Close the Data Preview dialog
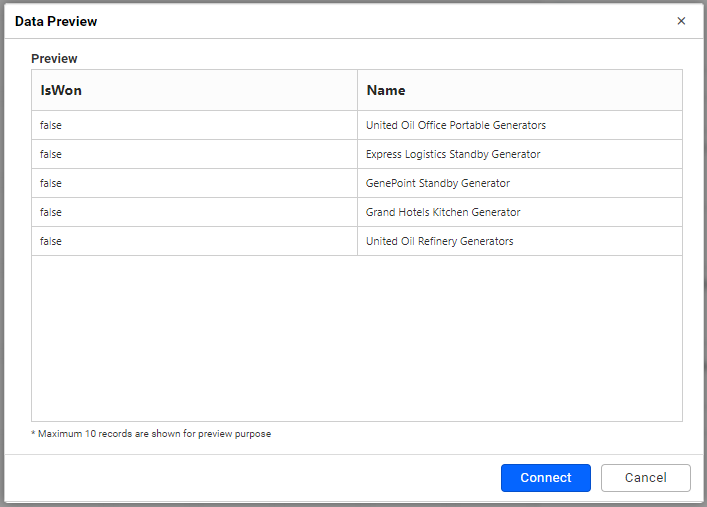 [x=681, y=21]
